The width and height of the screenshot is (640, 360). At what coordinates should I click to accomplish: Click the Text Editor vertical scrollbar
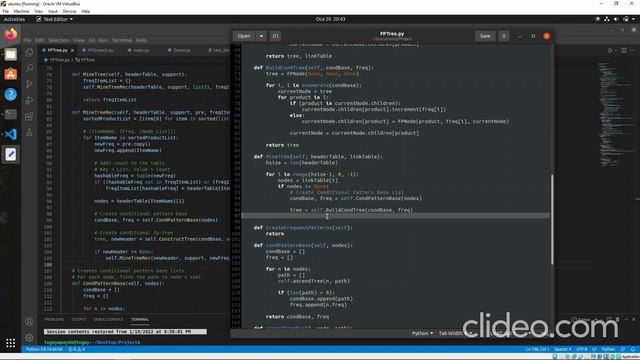pos(552,220)
